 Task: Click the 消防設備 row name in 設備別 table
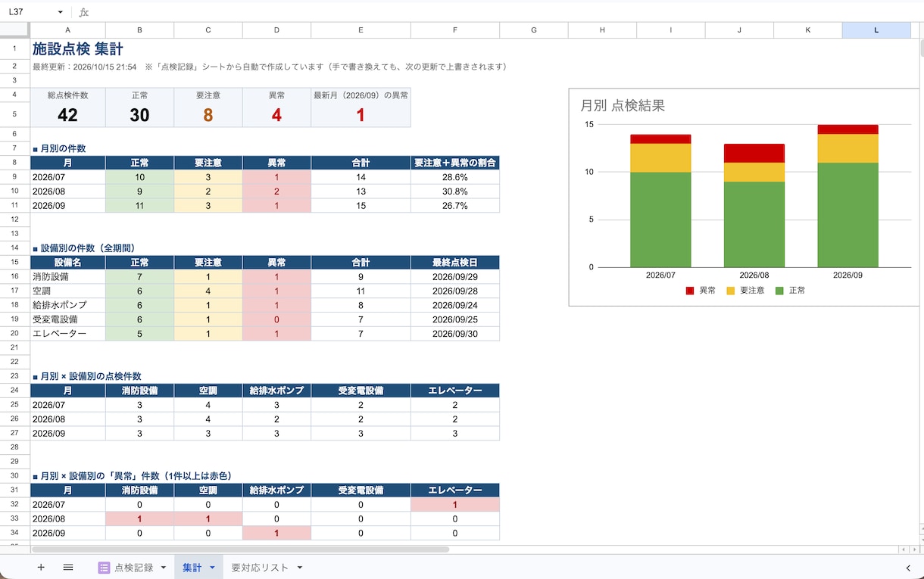(x=68, y=277)
